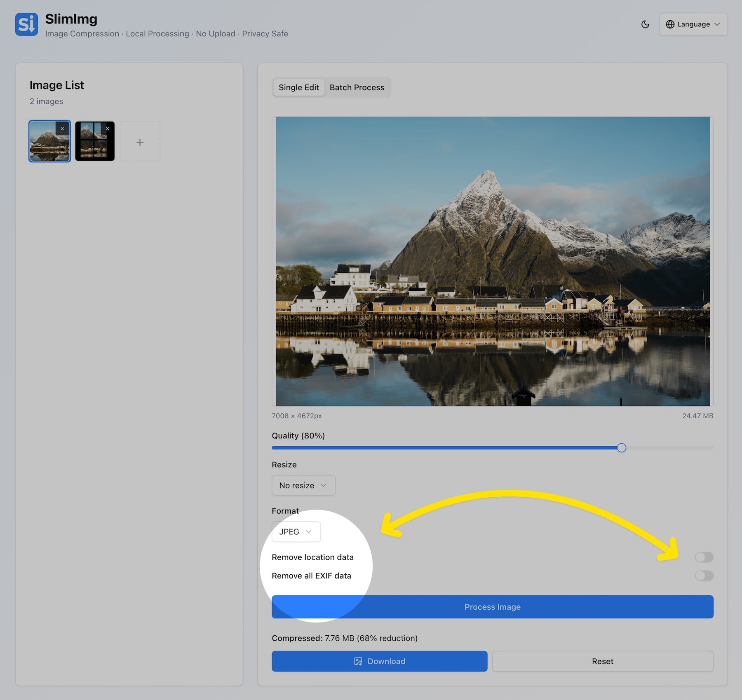The image size is (742, 700).
Task: Select the Single Edit tab
Action: (298, 87)
